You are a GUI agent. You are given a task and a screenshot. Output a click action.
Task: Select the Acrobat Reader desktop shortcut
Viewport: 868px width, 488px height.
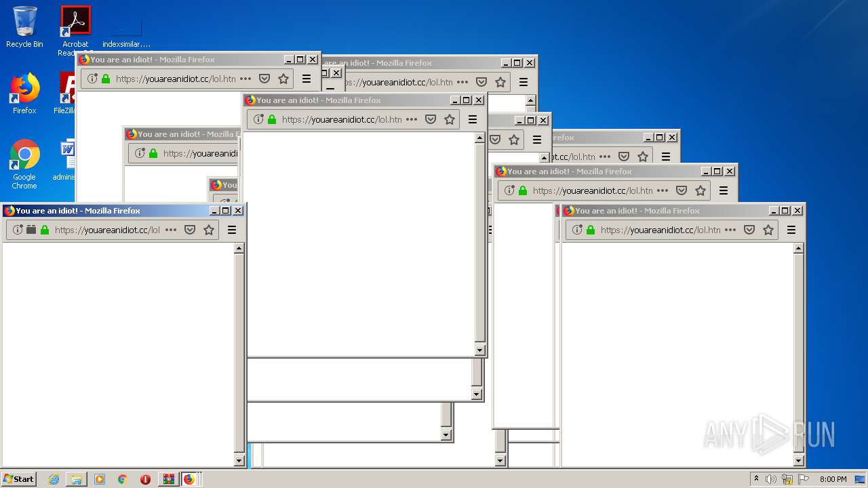pyautogui.click(x=75, y=30)
